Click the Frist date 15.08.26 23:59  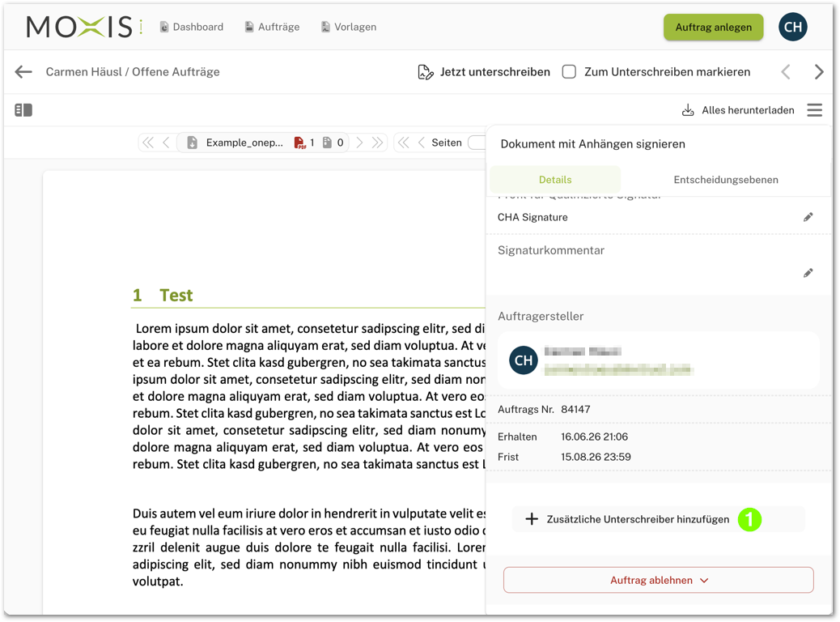pos(596,458)
